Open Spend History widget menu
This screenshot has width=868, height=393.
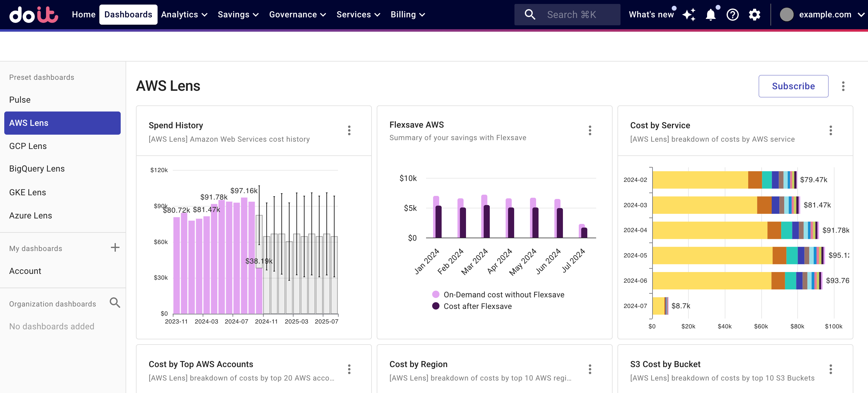click(x=349, y=130)
